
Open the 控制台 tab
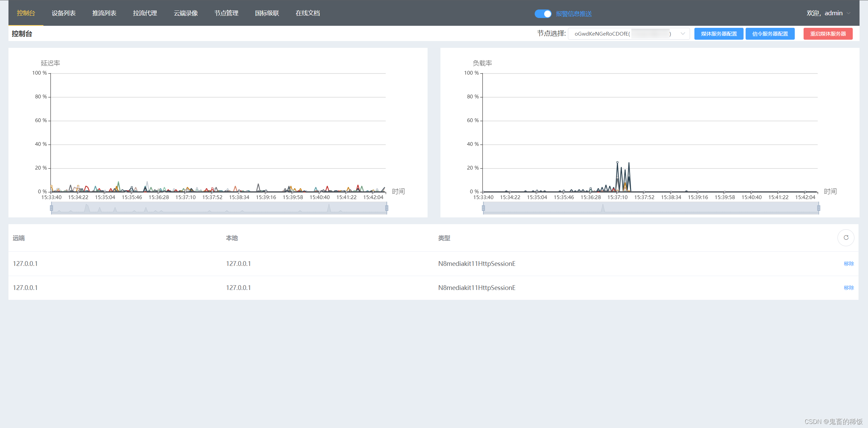tap(26, 13)
